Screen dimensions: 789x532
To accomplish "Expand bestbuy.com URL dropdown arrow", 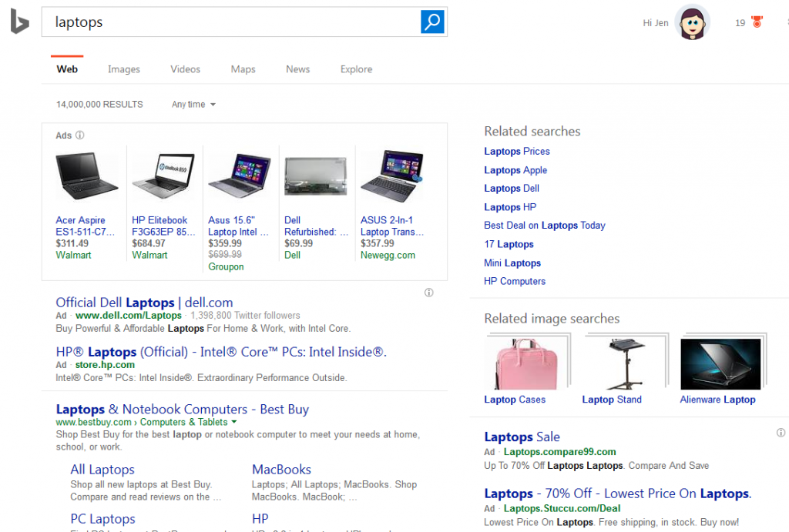I will click(234, 422).
